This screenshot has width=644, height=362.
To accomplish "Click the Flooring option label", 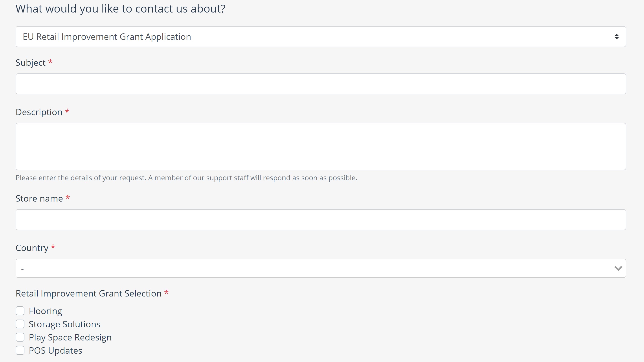I will coord(46,311).
